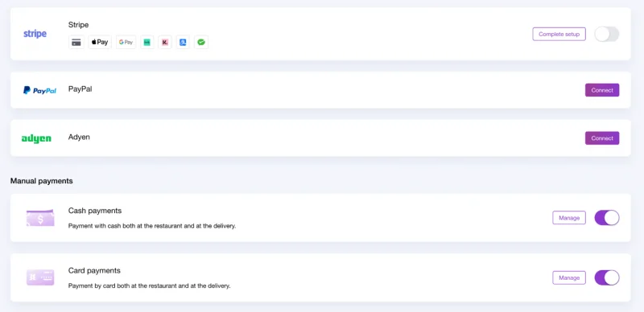
Task: Click the pink Klarna icon
Action: [x=165, y=42]
